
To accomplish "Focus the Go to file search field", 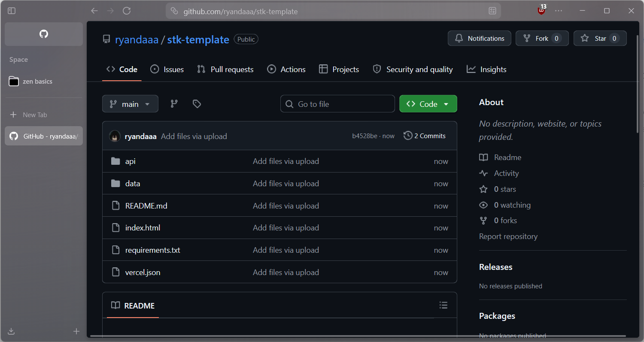I will point(337,104).
